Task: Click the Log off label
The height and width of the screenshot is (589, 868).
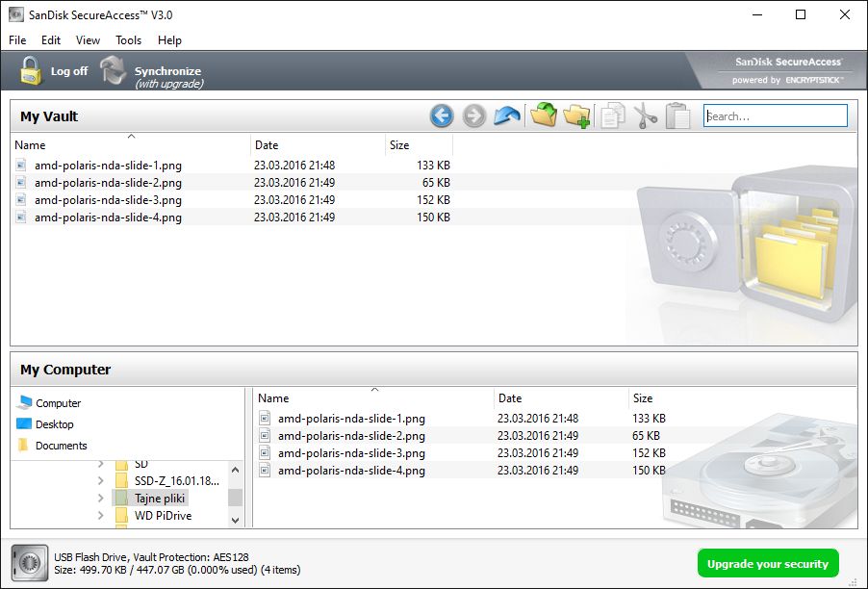Action: tap(69, 71)
